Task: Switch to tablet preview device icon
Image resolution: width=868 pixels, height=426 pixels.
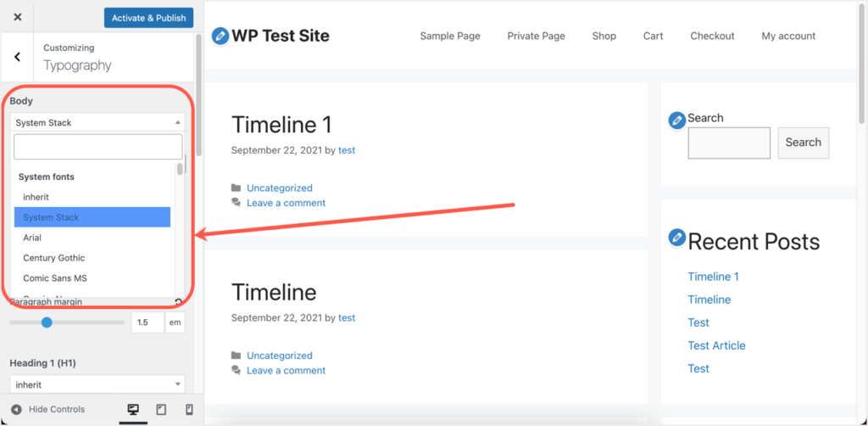Action: point(161,410)
